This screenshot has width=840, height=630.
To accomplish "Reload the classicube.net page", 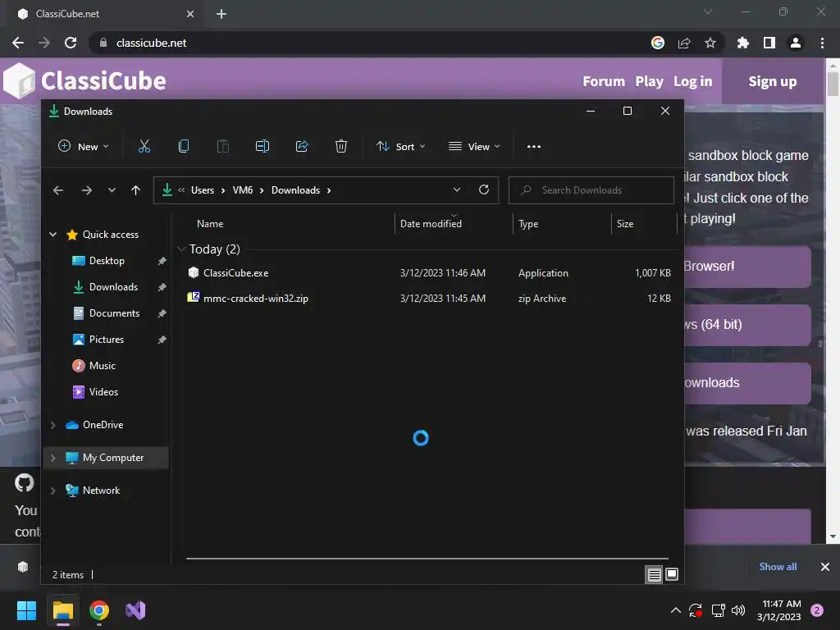I will point(71,43).
